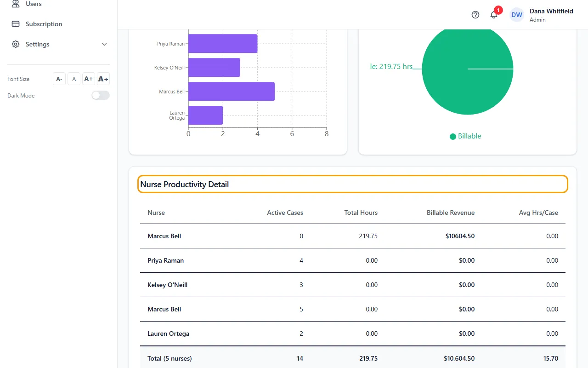Click the 219.75 hrs pie label
This screenshot has height=368, width=588.
pos(391,66)
